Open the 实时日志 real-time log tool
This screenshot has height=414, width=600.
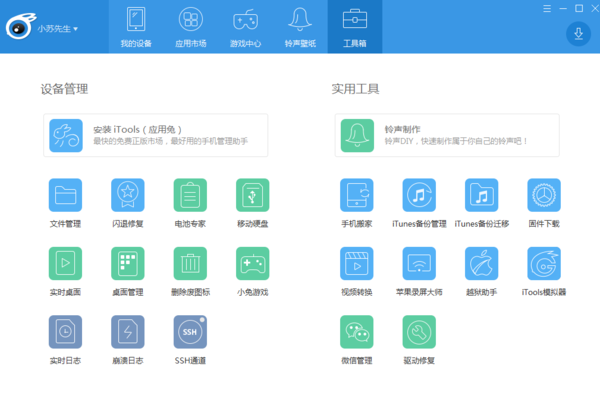tap(65, 332)
